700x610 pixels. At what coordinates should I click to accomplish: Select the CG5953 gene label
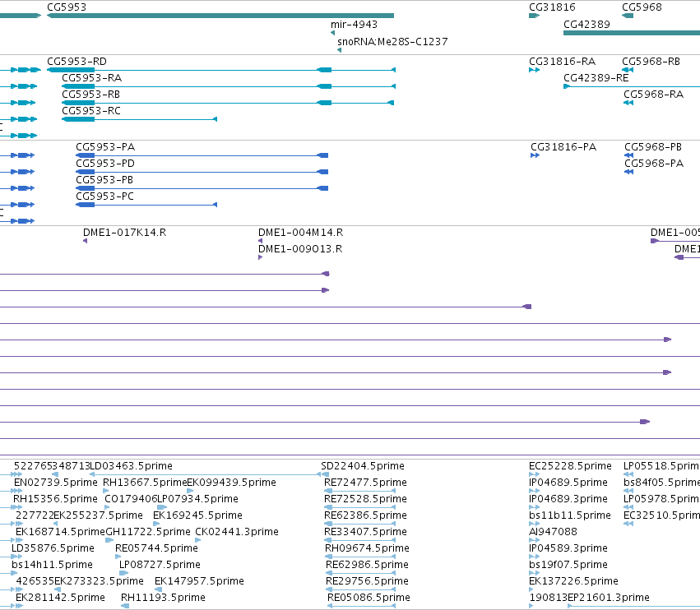[67, 7]
